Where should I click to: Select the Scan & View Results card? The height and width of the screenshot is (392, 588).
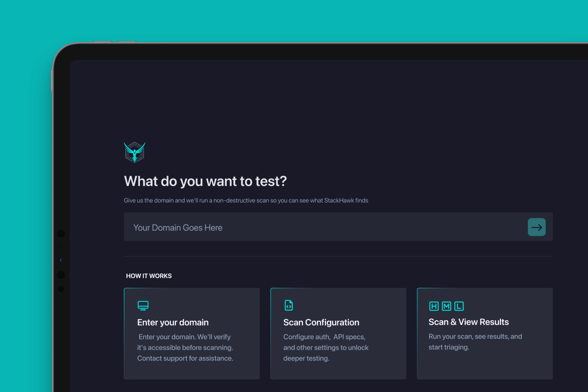pos(484,333)
